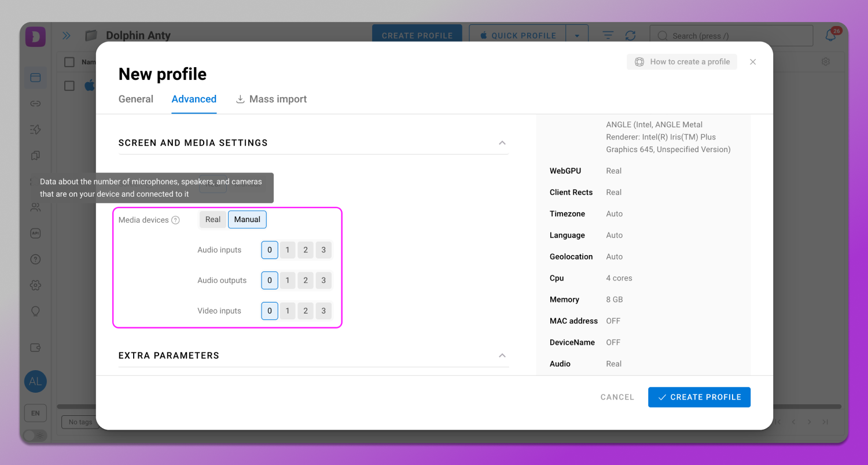Open the sidebar settings gear icon
This screenshot has width=868, height=465.
(35, 285)
